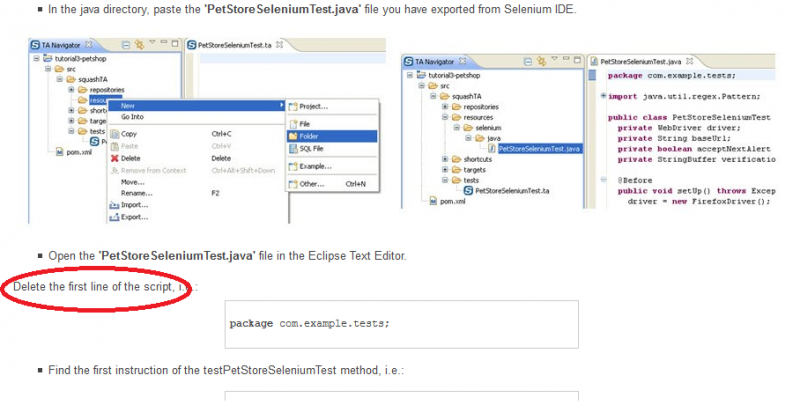This screenshot has height=405, width=800.
Task: Switch to the PetStoreSeleniumTest.ta editor tab
Action: click(236, 46)
